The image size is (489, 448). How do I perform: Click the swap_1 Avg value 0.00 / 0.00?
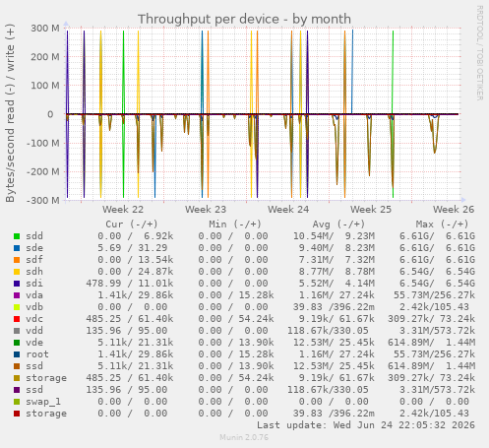(334, 402)
